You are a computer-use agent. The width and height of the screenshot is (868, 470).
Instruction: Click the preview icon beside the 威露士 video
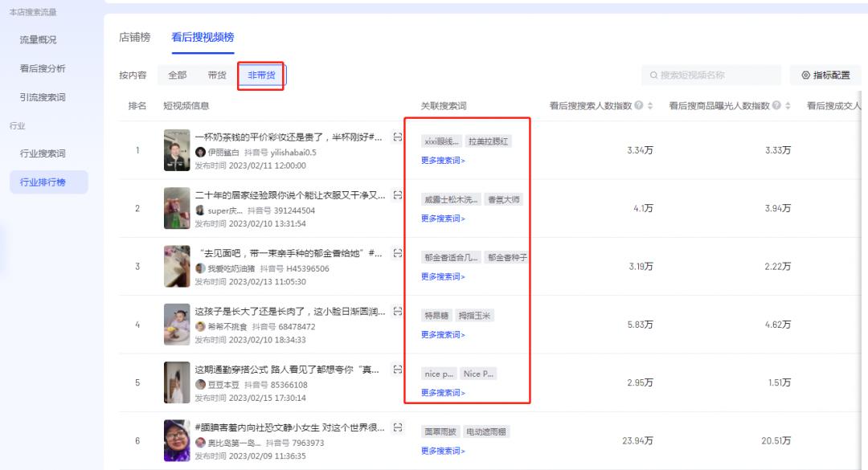tap(397, 194)
